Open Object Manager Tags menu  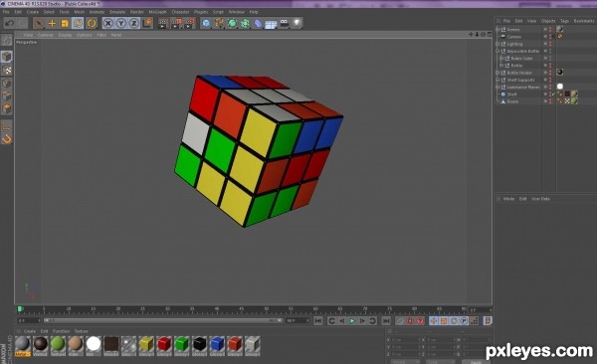coord(564,21)
